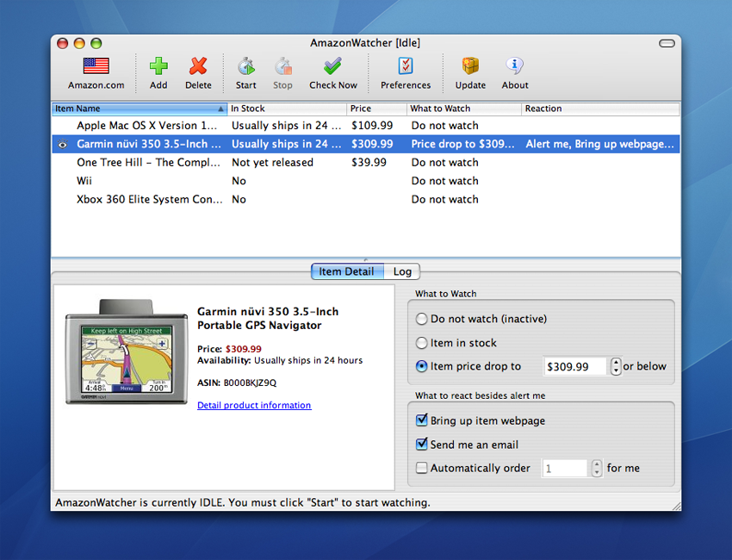
Task: Uncheck 'Send me an email' checkbox
Action: (422, 445)
